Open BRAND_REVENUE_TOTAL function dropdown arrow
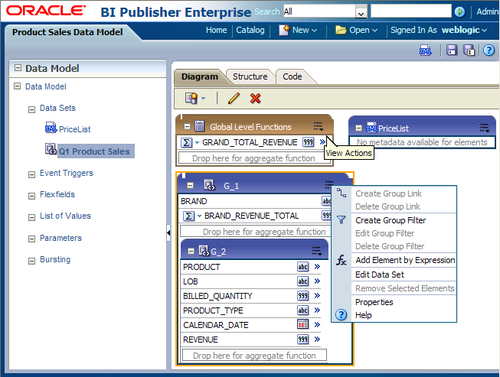Screen dimensions: 500x377 tap(199, 216)
